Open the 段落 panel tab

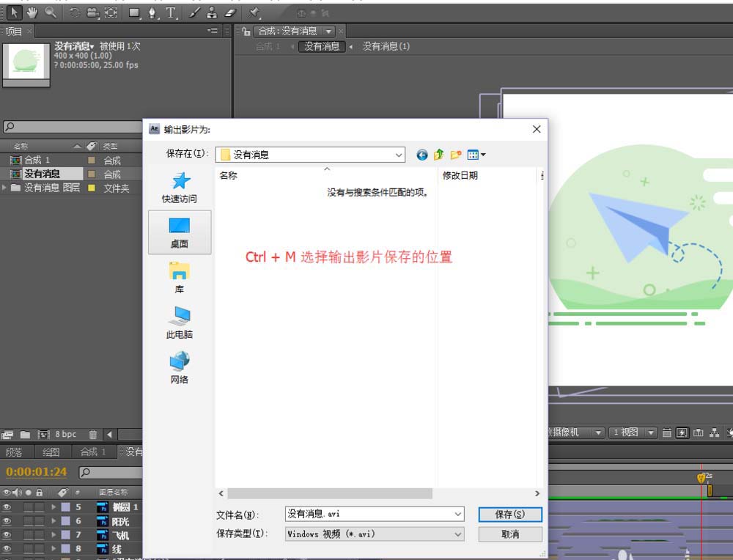pos(16,452)
